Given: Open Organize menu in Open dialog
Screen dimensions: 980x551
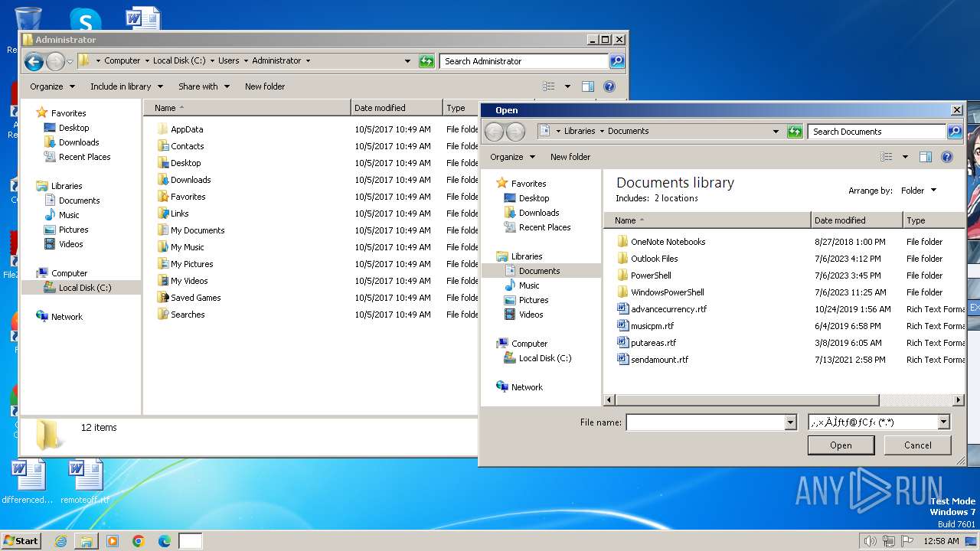Looking at the screenshot, I should [512, 157].
